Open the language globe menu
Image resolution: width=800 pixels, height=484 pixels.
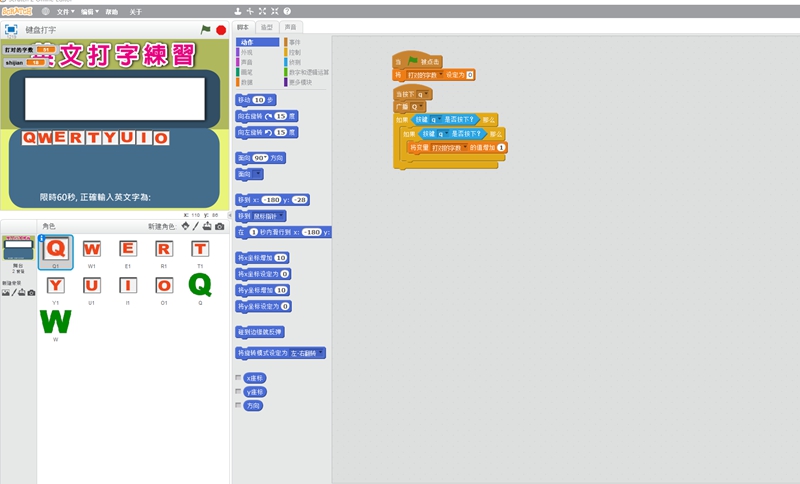[46, 11]
